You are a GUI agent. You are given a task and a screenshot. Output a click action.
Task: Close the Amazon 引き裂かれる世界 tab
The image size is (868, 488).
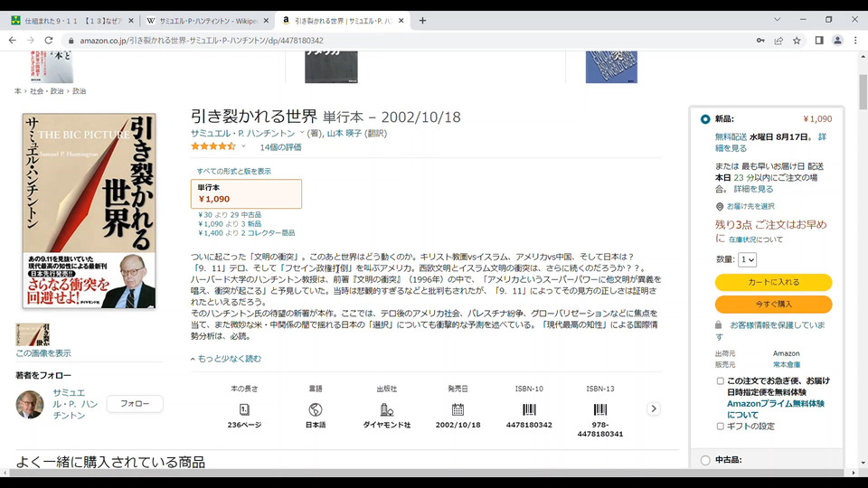(x=401, y=21)
